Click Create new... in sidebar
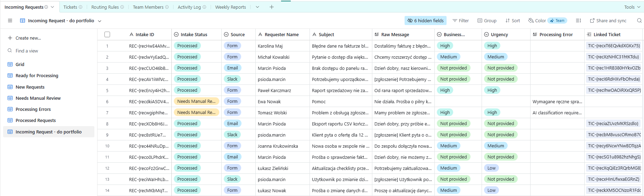 [x=24, y=38]
